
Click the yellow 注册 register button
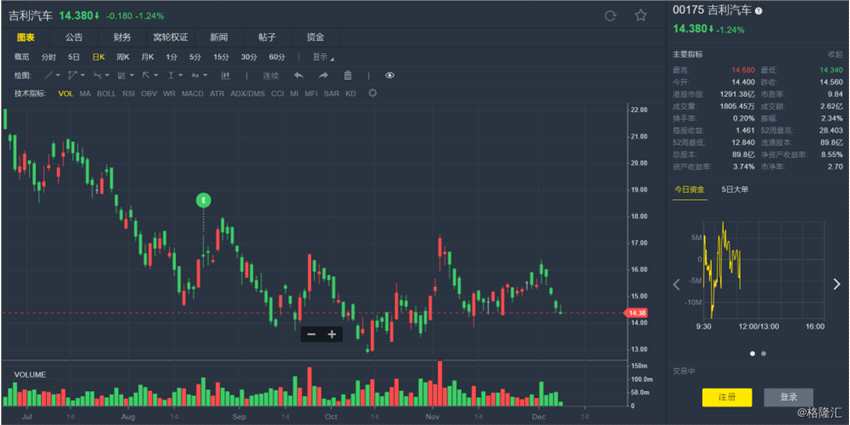coord(727,397)
